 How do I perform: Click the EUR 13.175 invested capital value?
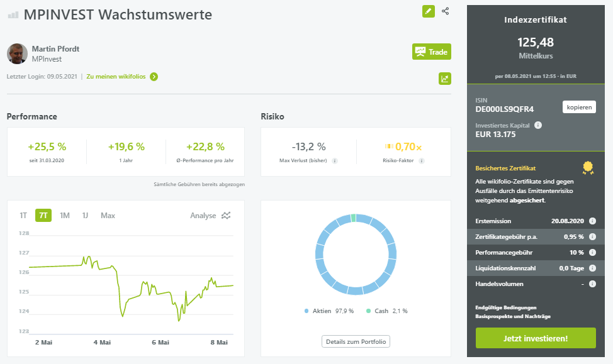point(495,135)
